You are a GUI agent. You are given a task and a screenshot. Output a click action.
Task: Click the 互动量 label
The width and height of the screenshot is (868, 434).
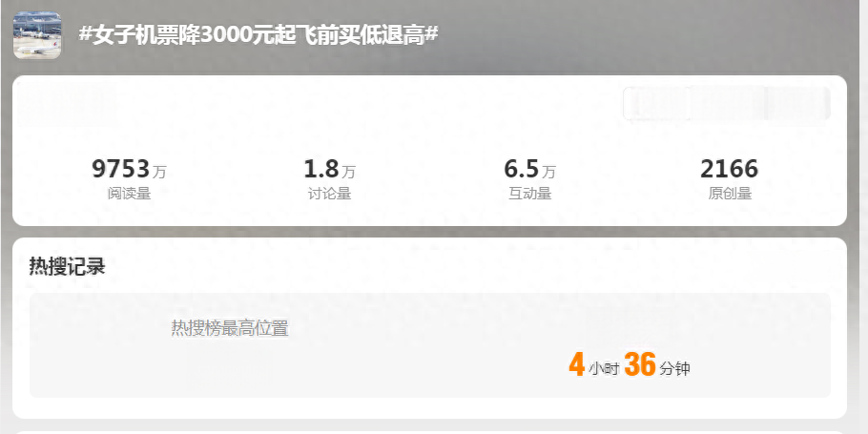click(x=529, y=194)
